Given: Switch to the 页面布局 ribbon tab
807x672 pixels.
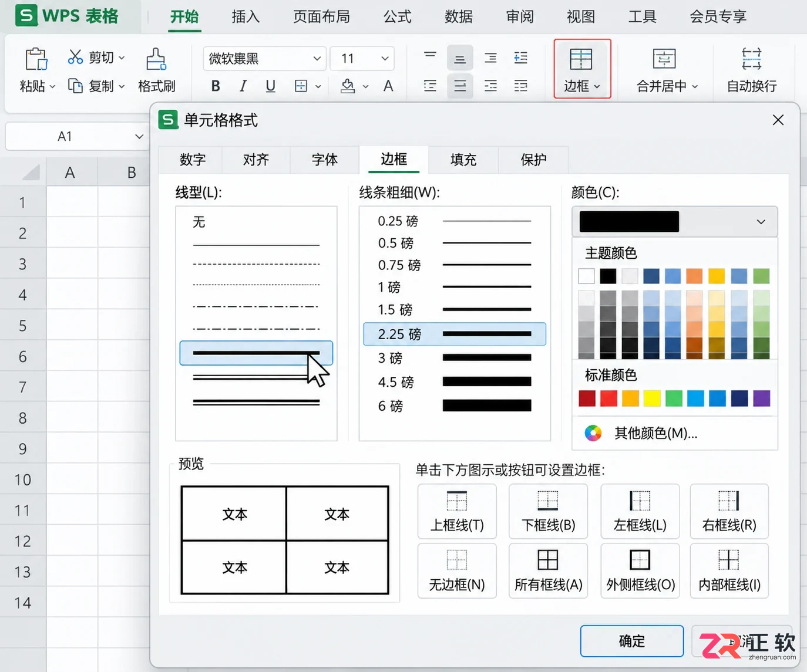Looking at the screenshot, I should pos(321,16).
